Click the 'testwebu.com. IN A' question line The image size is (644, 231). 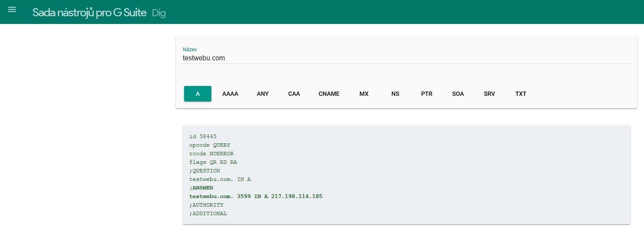click(220, 179)
